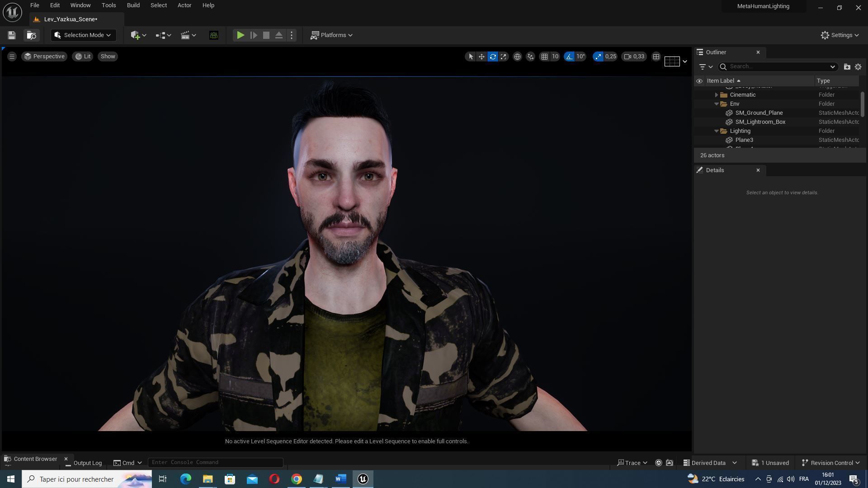Screen dimensions: 868x488
Task: Open the Settings gear dropdown
Action: point(840,35)
